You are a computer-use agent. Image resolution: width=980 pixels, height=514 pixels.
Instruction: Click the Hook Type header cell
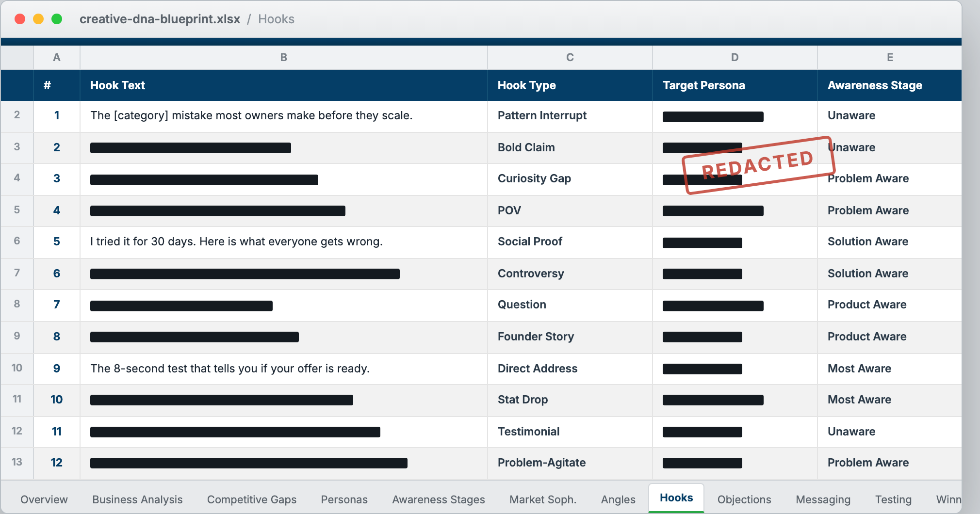pos(570,85)
